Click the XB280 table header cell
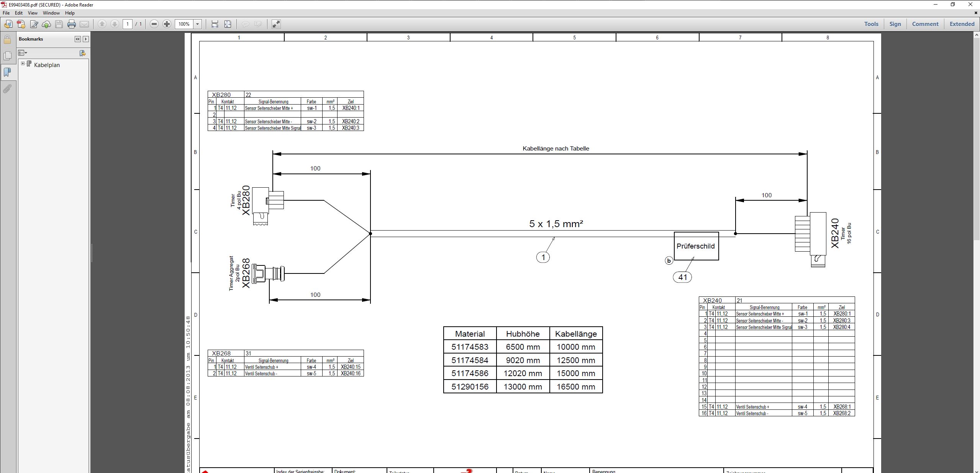 pyautogui.click(x=226, y=95)
